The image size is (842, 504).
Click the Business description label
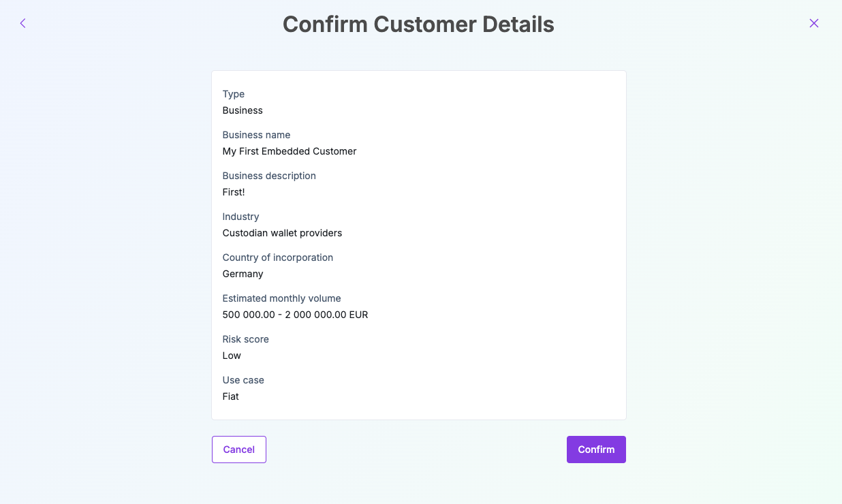click(x=269, y=176)
